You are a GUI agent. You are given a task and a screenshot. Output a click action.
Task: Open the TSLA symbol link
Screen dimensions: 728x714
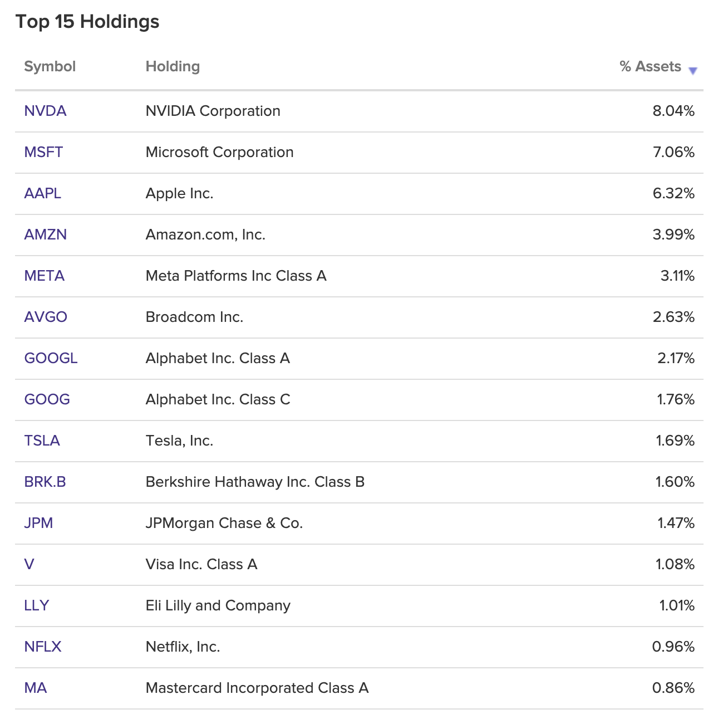tap(42, 441)
